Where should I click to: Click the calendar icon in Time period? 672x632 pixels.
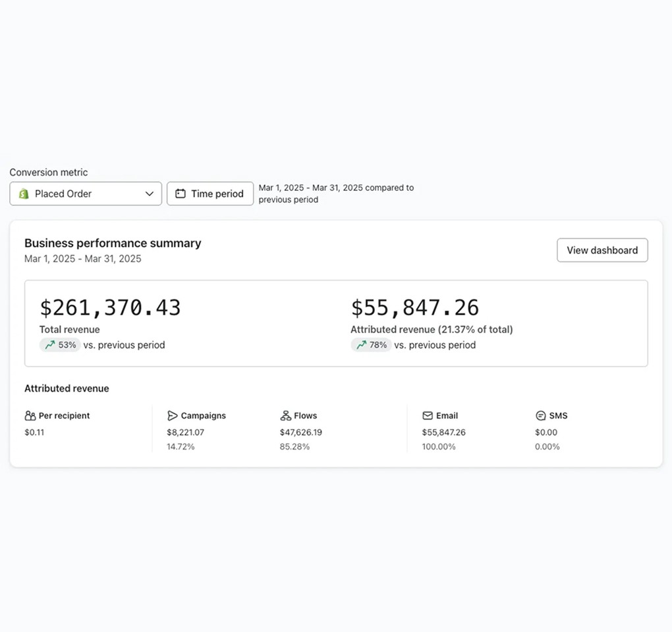coord(181,194)
